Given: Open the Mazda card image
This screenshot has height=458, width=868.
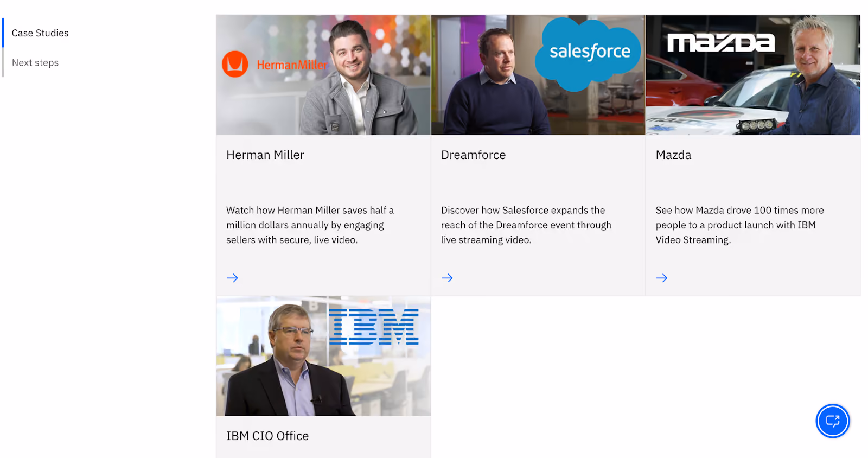Looking at the screenshot, I should tap(753, 75).
